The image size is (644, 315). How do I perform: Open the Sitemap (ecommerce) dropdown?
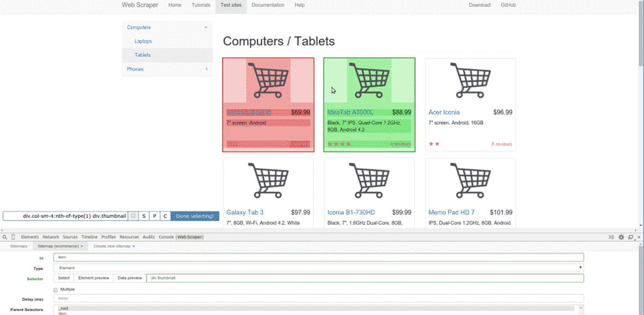coord(60,246)
